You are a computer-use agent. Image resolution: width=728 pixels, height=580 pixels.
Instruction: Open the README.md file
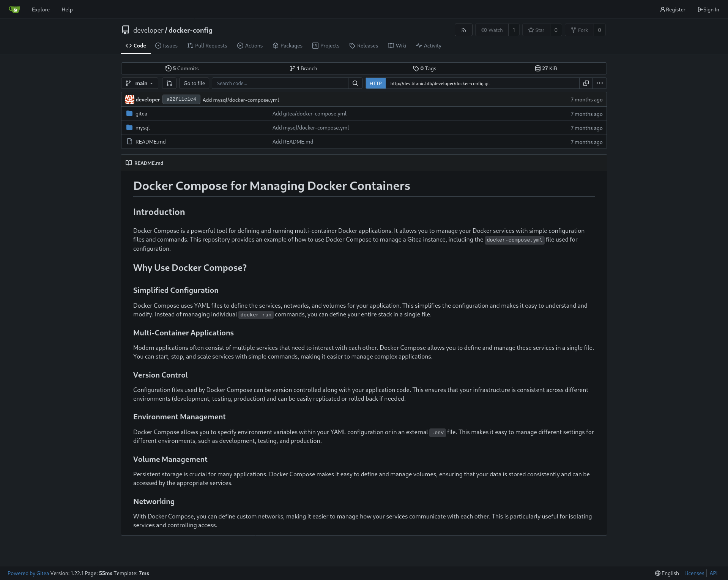(x=150, y=142)
